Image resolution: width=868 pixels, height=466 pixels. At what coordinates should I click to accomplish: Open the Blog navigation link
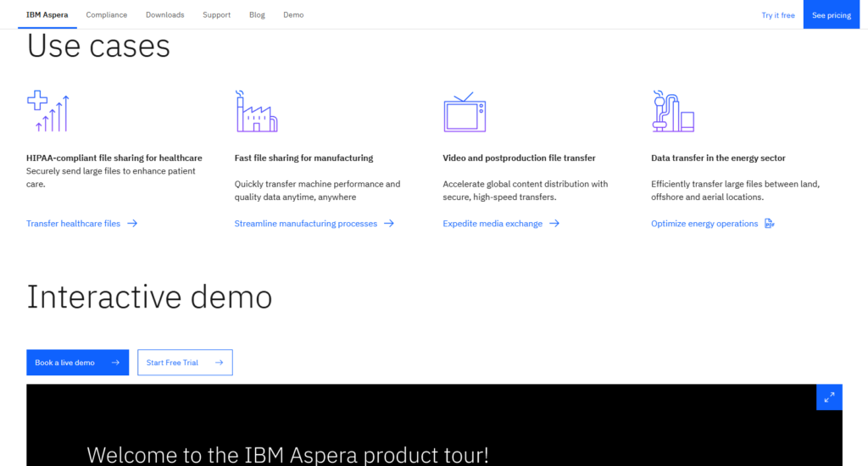256,15
